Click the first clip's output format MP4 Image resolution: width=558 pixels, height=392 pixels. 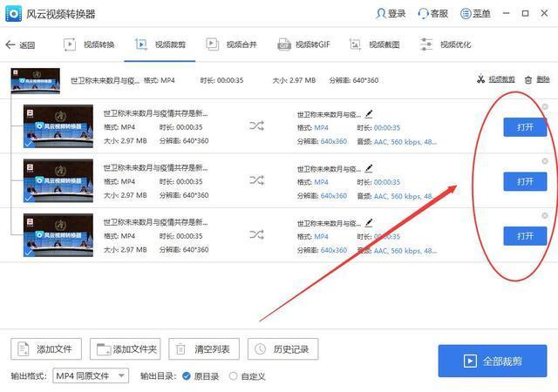[x=321, y=128]
